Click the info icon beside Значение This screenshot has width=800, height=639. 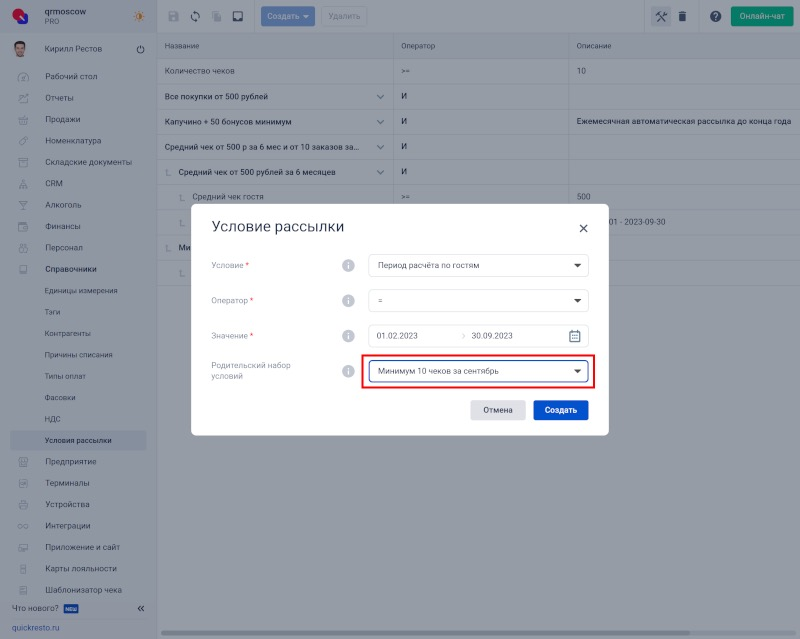click(348, 336)
